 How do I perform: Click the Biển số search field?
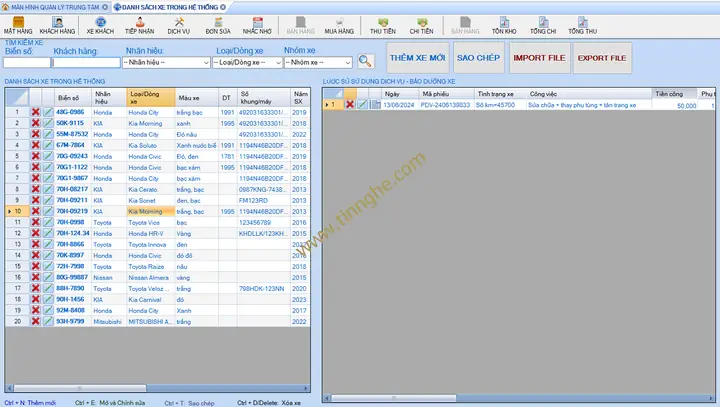(26, 62)
